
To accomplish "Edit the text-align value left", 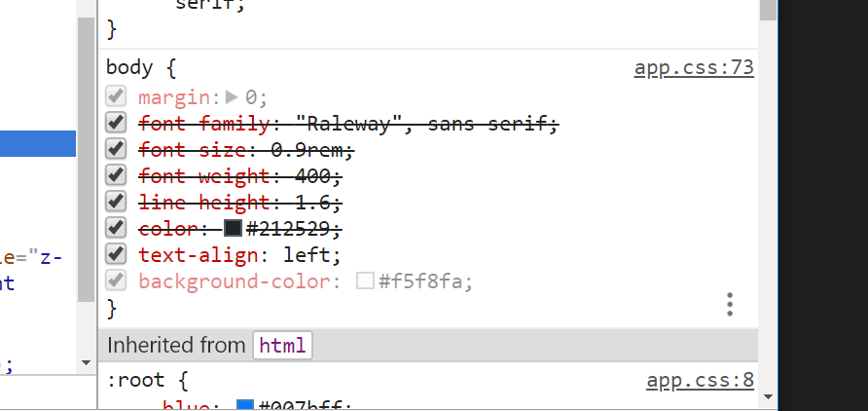I will point(306,255).
